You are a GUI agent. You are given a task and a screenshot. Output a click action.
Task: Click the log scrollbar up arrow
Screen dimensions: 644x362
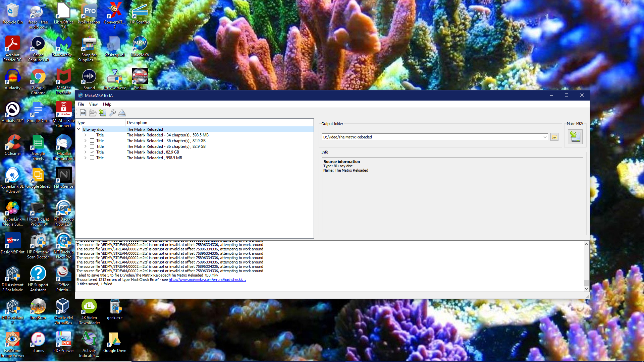(586, 244)
